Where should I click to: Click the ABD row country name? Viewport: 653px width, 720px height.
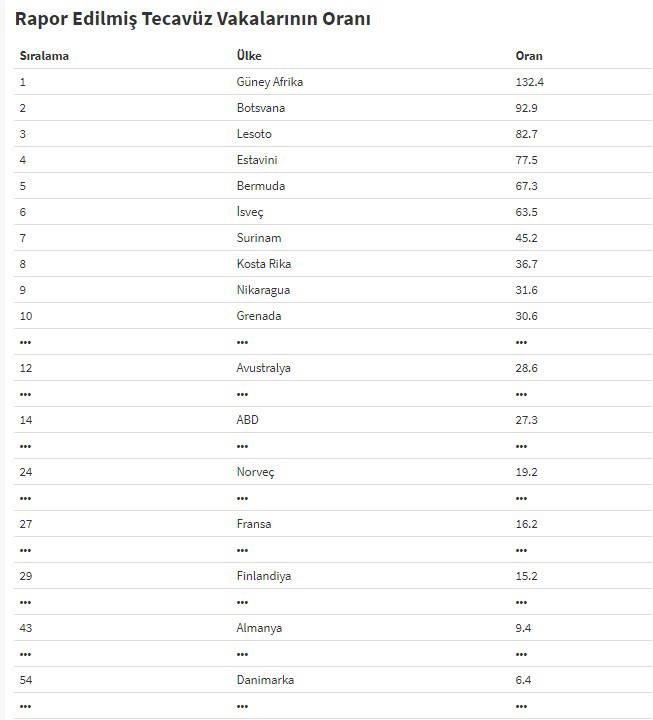pyautogui.click(x=247, y=420)
